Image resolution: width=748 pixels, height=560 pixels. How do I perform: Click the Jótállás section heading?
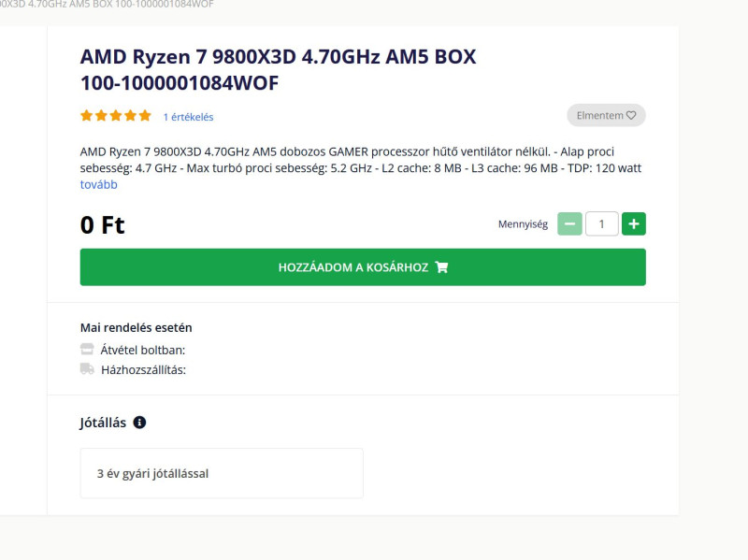103,423
